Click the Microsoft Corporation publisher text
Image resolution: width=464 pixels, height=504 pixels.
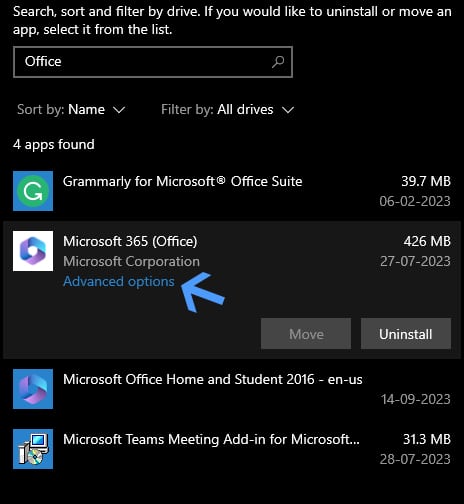pos(131,261)
